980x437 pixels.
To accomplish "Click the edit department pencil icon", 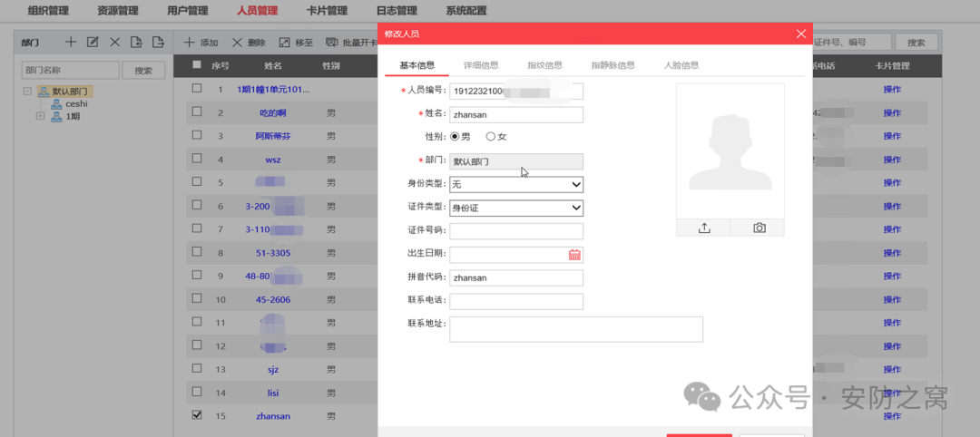I will (x=93, y=42).
